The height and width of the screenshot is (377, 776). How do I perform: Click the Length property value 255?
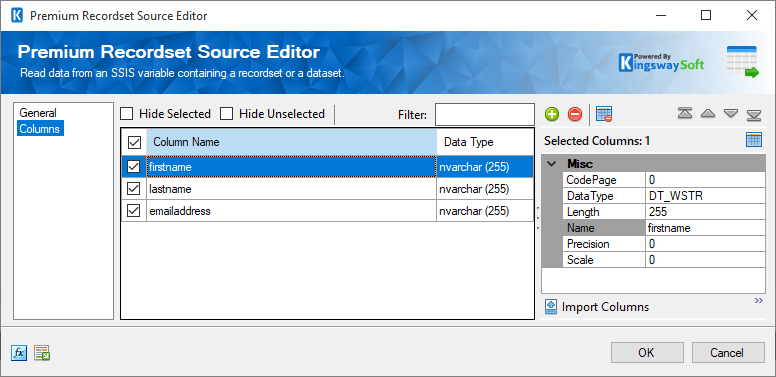tap(705, 212)
